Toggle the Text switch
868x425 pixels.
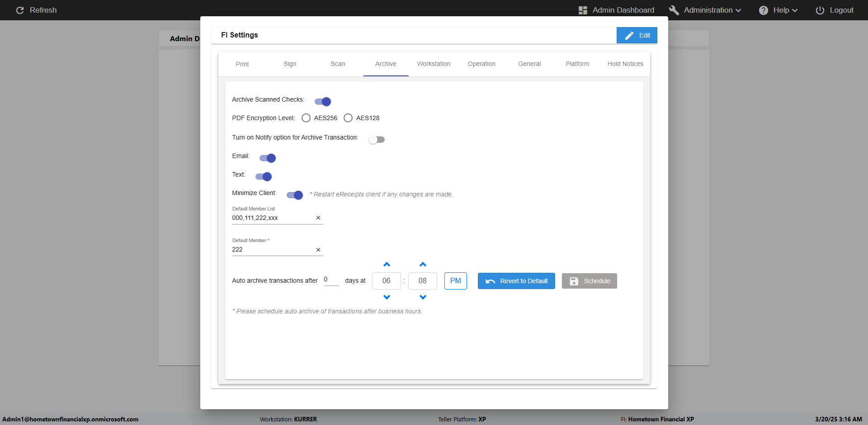[264, 177]
